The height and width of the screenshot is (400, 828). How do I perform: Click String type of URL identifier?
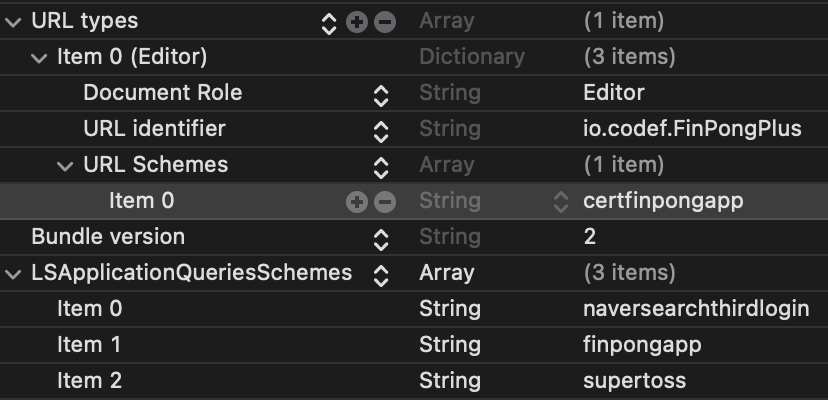(x=450, y=129)
